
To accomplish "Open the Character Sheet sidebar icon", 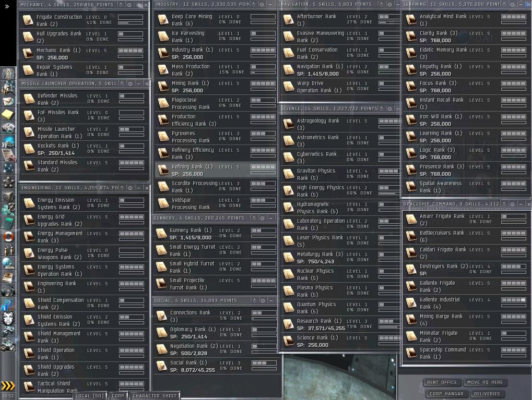I will click(8, 74).
